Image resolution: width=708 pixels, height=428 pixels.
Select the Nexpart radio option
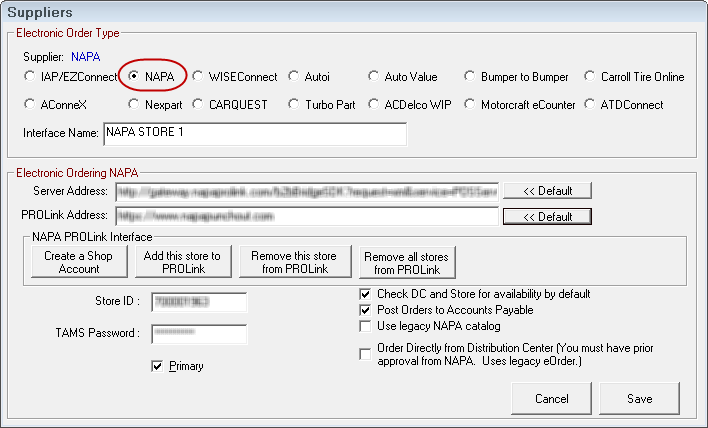(134, 103)
